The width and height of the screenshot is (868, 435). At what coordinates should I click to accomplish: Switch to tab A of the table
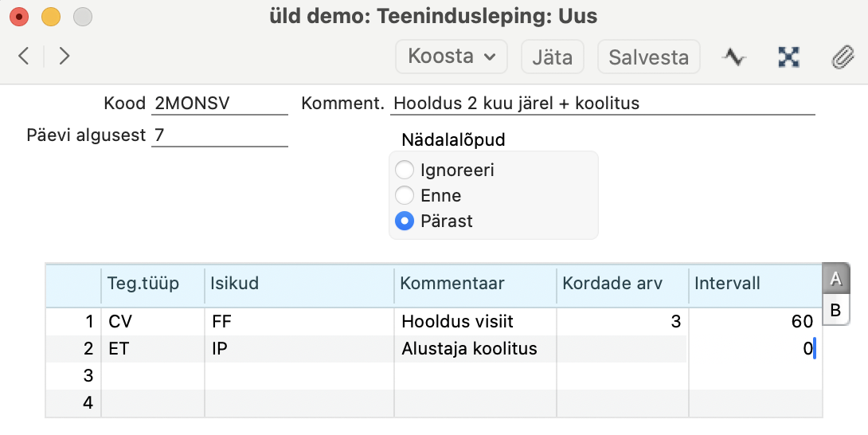click(836, 279)
